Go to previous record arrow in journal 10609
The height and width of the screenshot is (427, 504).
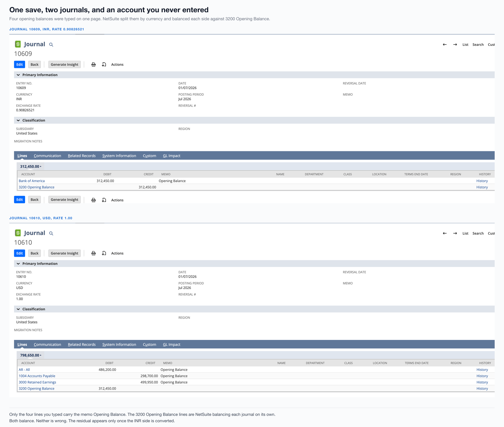[x=445, y=44]
